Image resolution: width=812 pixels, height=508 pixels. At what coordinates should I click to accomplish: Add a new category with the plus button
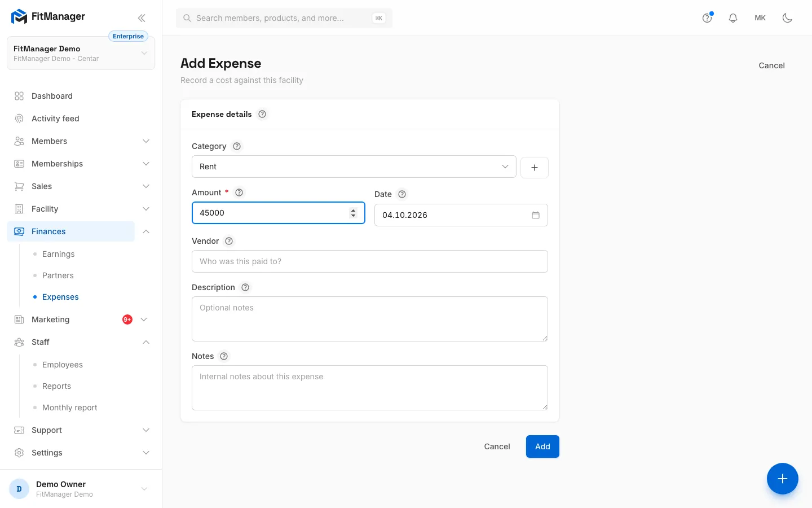[x=535, y=167]
